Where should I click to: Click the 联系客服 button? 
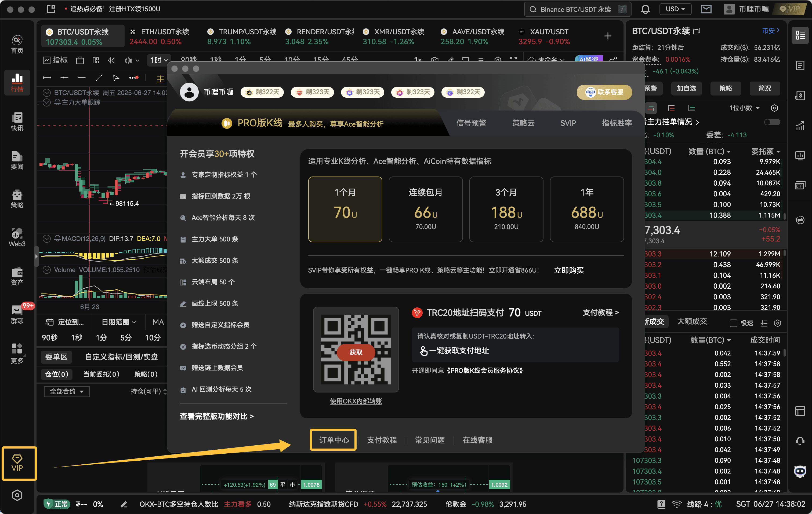coord(604,92)
